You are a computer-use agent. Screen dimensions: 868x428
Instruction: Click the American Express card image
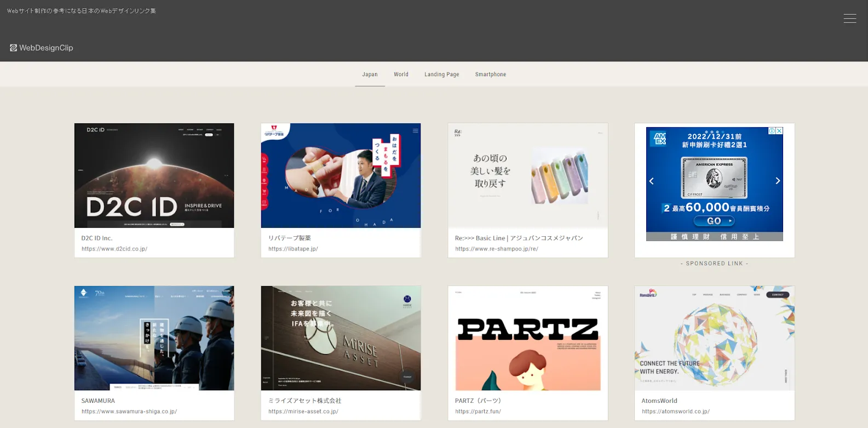[714, 178]
